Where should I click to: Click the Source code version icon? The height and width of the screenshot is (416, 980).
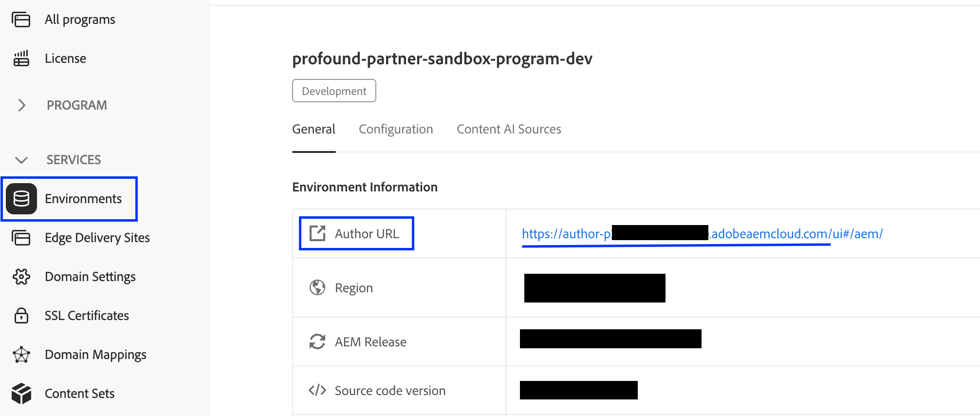click(317, 390)
